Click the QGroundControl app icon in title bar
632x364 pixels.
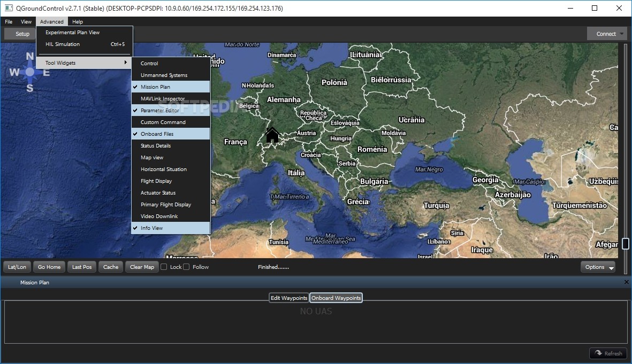(9, 7)
